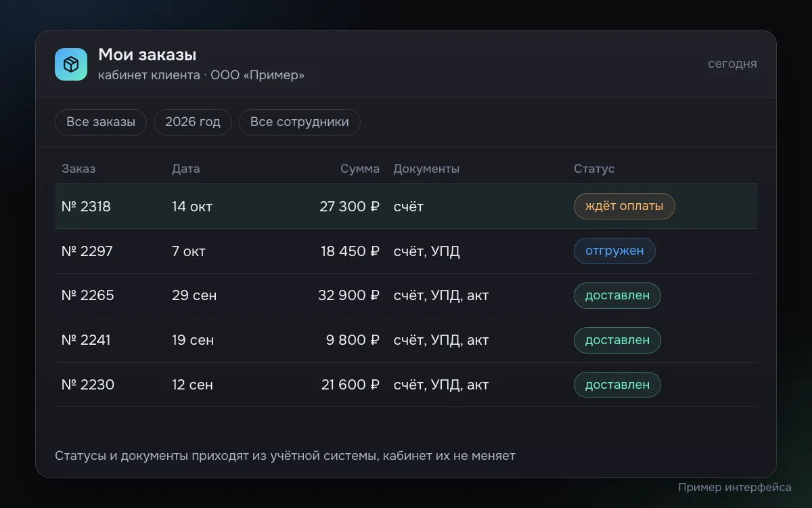
Task: Sort by the «Статус» column header
Action: coord(594,169)
